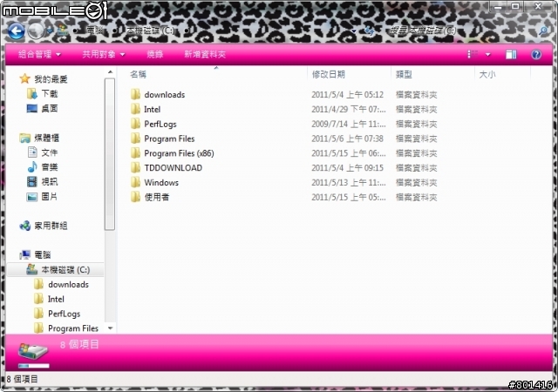This screenshot has width=558, height=392.
Task: Click the 我的最愛 star icon
Action: coord(24,78)
